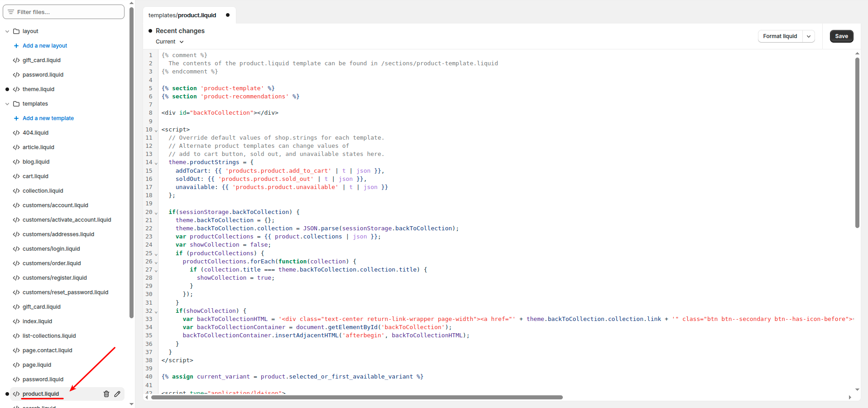
Task: Open 404.liquid template
Action: (x=35, y=133)
